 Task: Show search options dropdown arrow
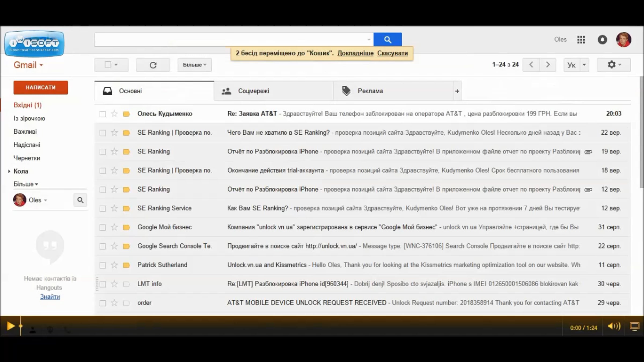369,40
